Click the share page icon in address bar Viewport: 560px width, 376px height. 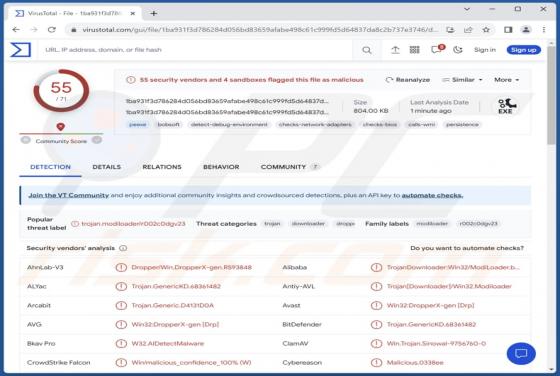[x=468, y=30]
